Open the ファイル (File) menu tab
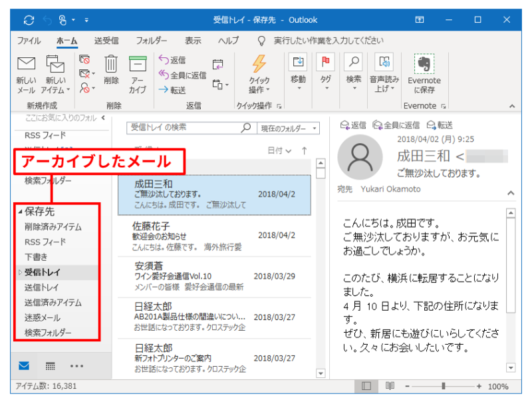 (x=29, y=41)
